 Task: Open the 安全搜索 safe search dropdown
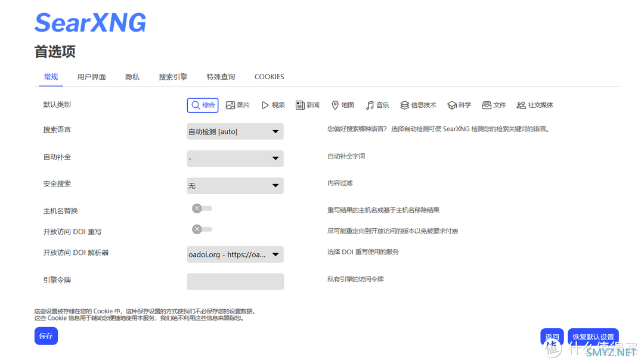tap(236, 185)
